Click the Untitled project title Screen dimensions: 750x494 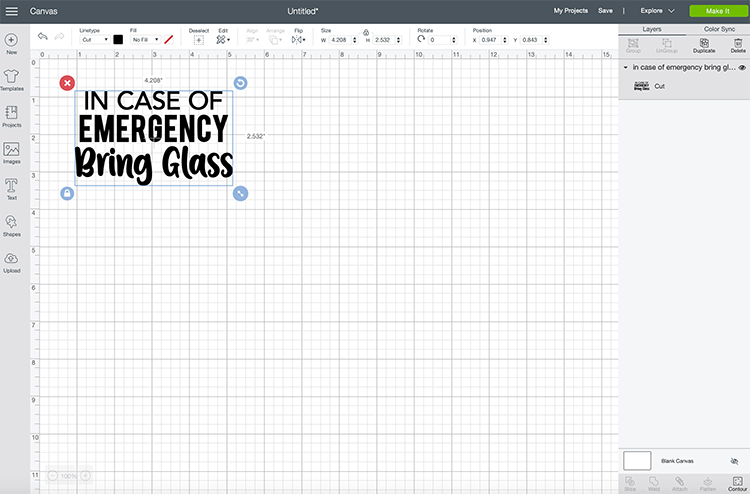(303, 11)
